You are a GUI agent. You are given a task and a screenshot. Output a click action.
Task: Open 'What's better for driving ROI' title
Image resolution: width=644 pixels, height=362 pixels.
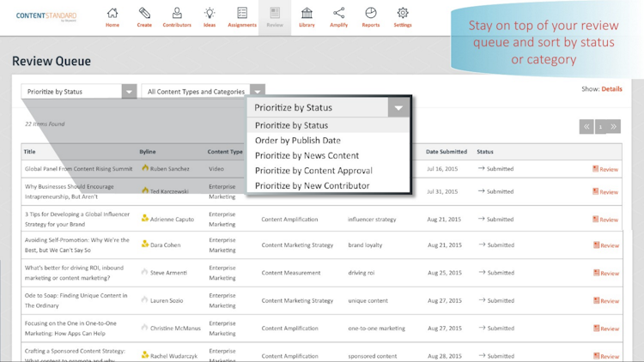(x=74, y=273)
